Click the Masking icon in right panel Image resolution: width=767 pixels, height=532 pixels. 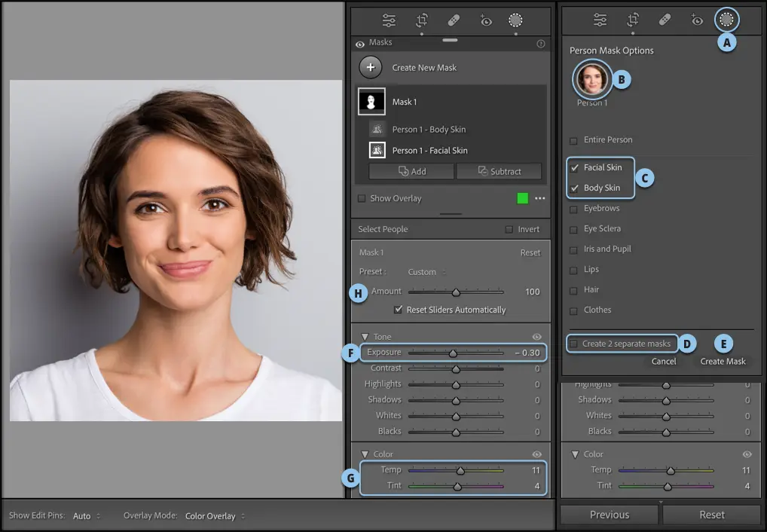click(x=726, y=20)
